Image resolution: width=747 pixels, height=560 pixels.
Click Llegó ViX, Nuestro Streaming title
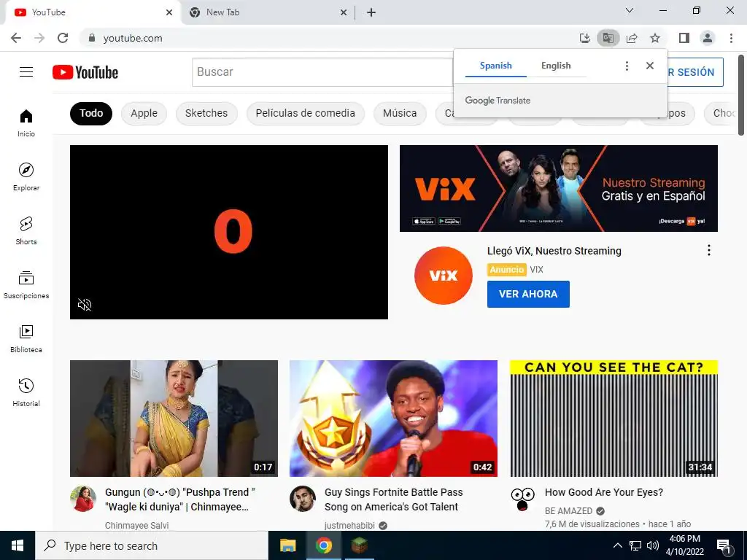[554, 251]
